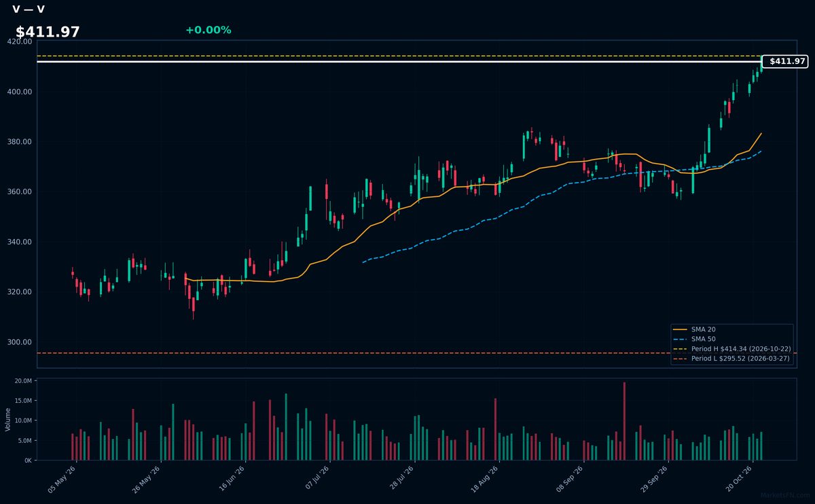Click the 29 Sep '26 date label
Screen dimensions: 815x504
[x=655, y=478]
